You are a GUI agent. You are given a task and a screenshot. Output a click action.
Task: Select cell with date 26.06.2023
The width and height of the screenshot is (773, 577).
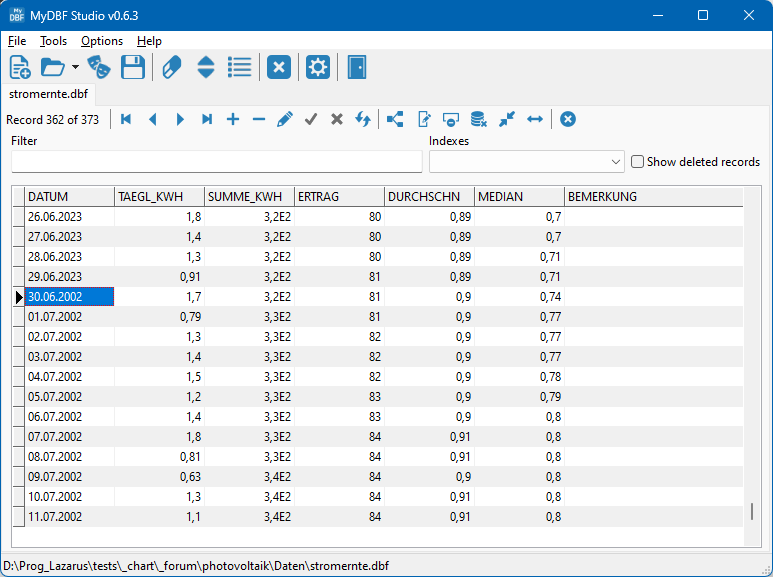[x=70, y=217]
